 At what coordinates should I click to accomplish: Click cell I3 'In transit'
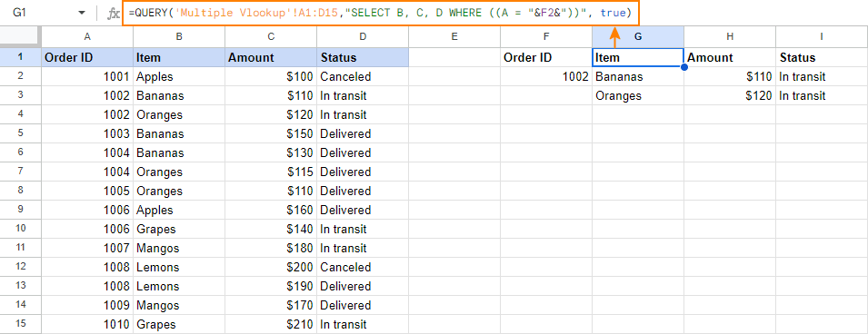822,95
